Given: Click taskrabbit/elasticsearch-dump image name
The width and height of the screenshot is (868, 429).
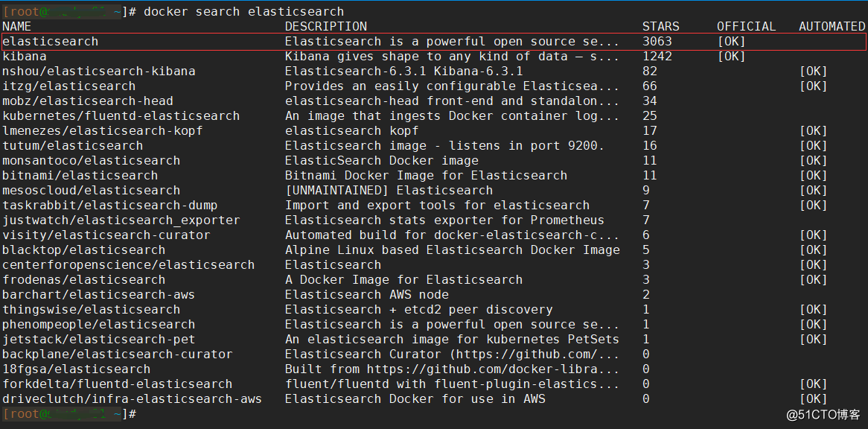Looking at the screenshot, I should pyautogui.click(x=110, y=206).
